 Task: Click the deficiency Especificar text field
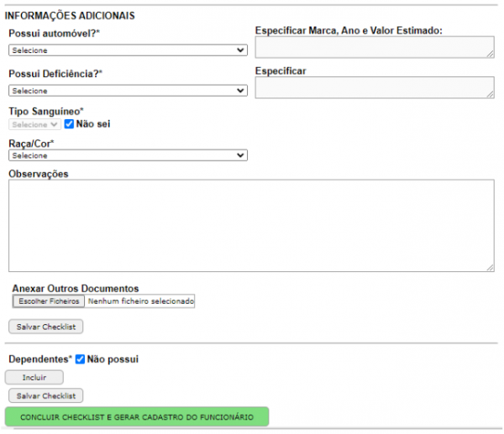[375, 87]
